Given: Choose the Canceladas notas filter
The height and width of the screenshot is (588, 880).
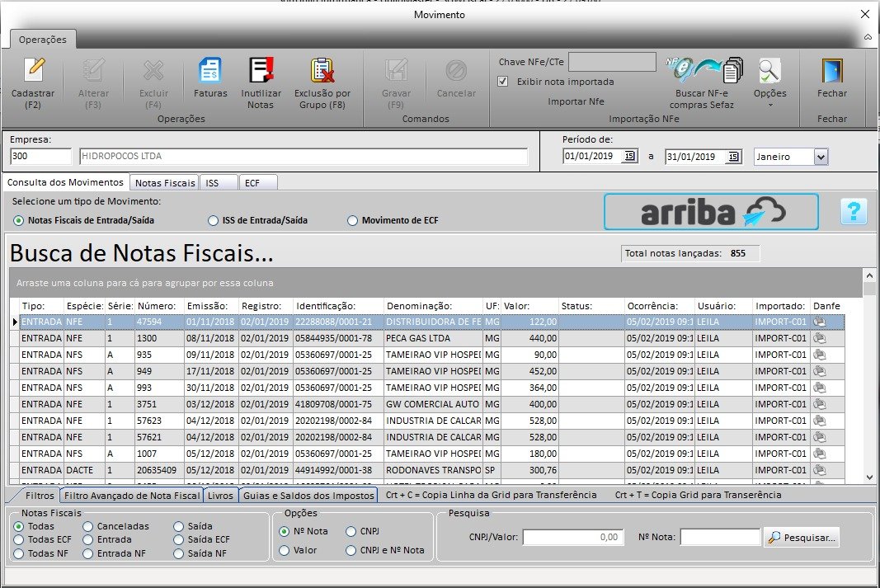Looking at the screenshot, I should click(88, 525).
